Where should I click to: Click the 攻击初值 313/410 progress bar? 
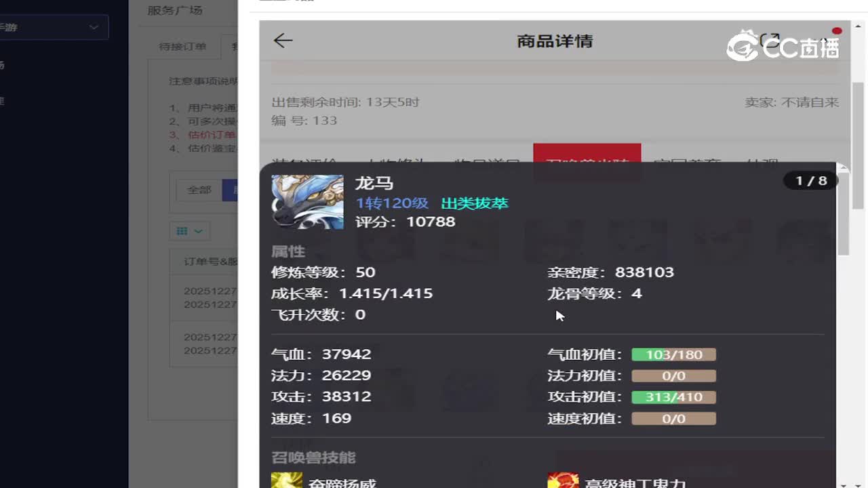(x=673, y=397)
